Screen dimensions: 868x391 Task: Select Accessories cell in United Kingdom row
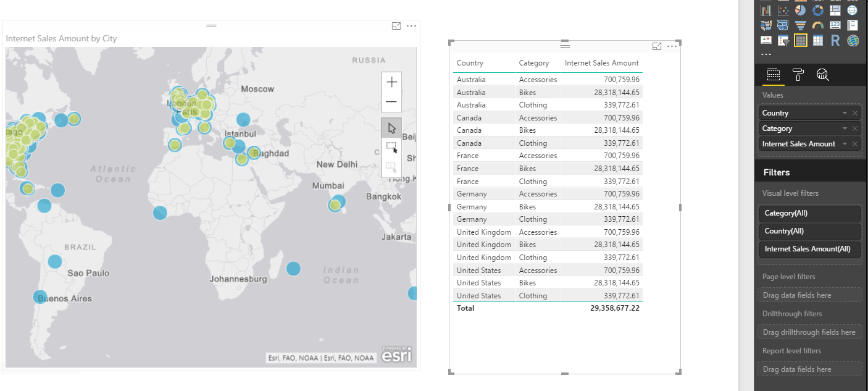point(538,232)
